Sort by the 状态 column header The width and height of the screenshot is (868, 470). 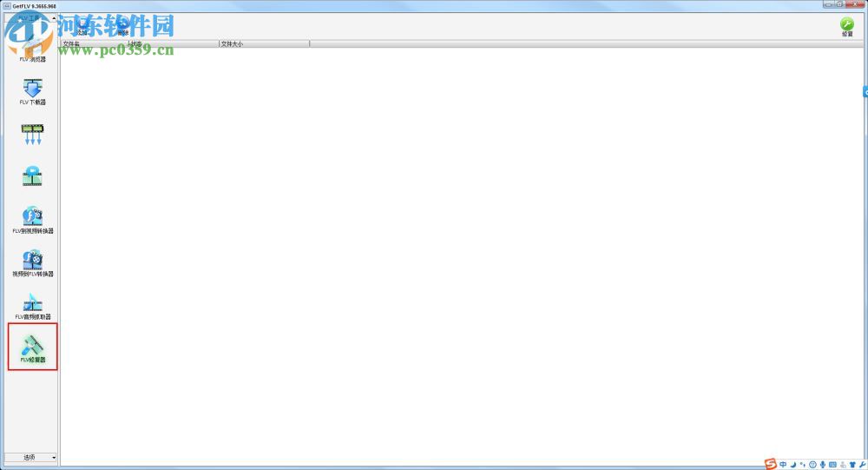[x=174, y=43]
